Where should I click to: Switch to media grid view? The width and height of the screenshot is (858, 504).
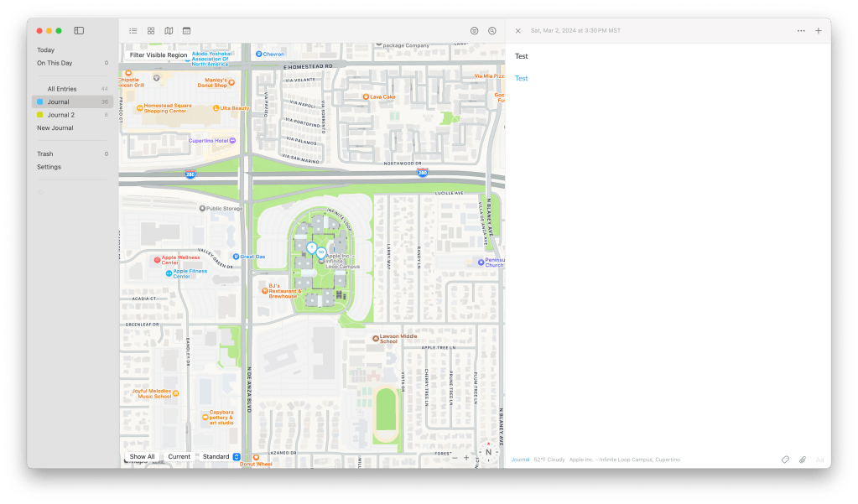[x=151, y=31]
